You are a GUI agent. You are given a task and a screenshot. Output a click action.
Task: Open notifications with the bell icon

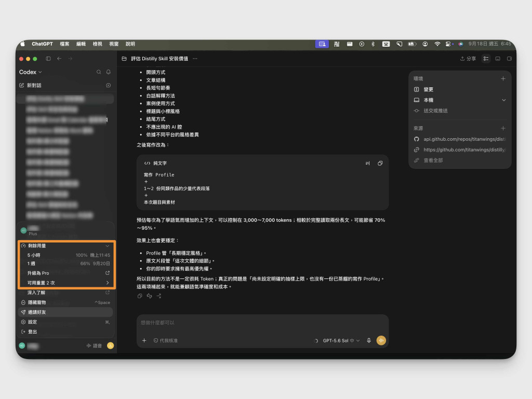point(109,72)
